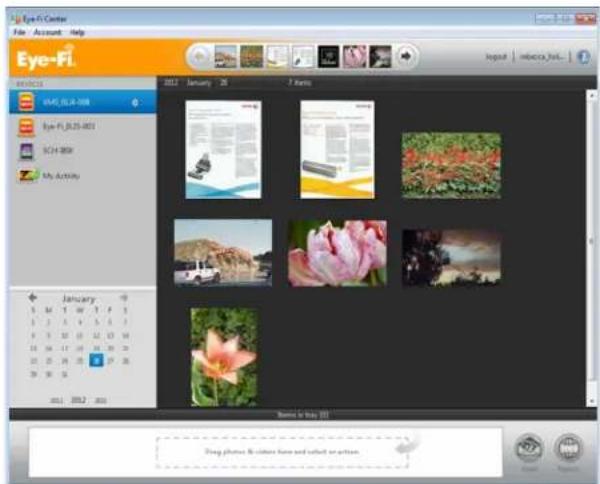
Task: Click the left round tray action button
Action: pos(529,447)
